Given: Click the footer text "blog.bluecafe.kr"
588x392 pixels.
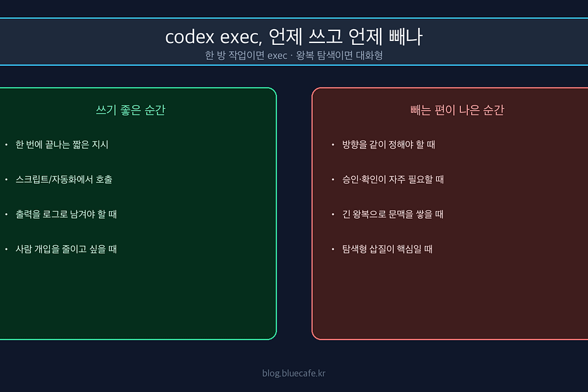Looking at the screenshot, I should 293,373.
